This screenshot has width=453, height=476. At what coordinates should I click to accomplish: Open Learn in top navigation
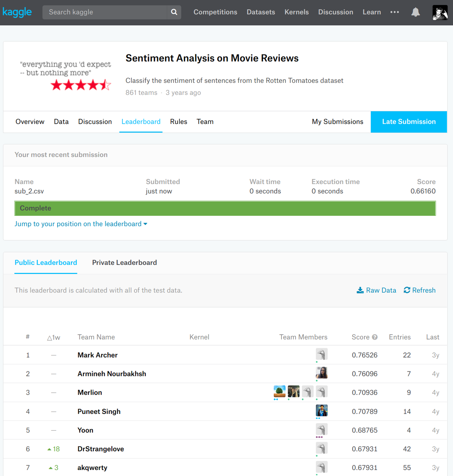pos(372,12)
